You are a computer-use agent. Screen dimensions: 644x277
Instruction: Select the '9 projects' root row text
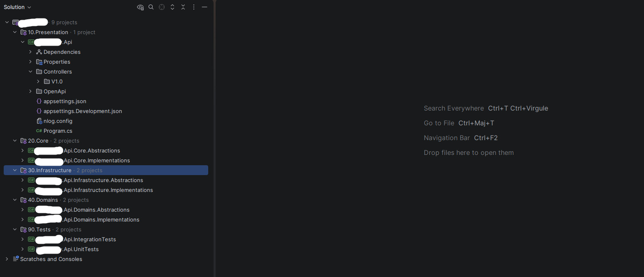coord(64,22)
